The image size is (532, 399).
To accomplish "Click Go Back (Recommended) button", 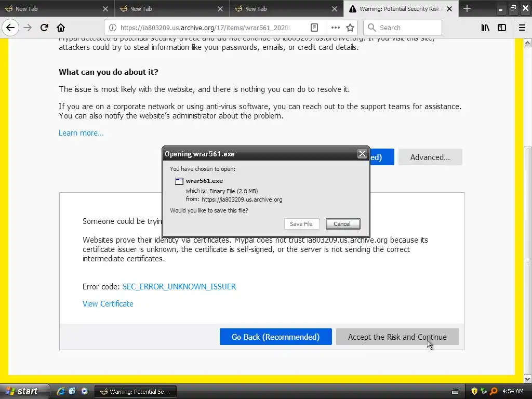I will (275, 337).
